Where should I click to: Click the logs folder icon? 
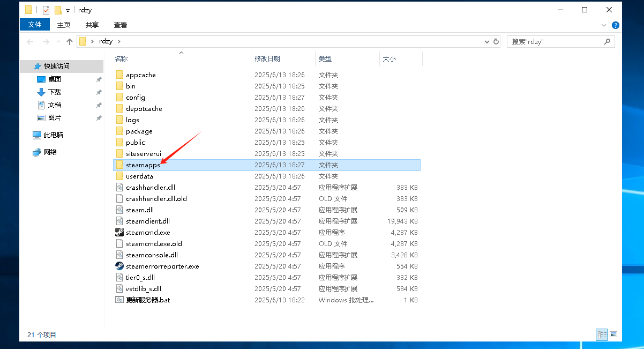pos(119,120)
